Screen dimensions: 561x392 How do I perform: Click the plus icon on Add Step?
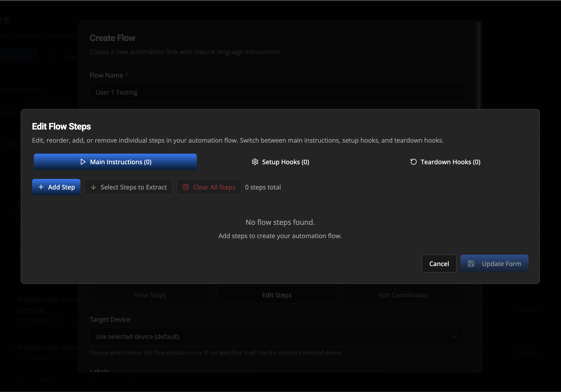[x=41, y=187]
